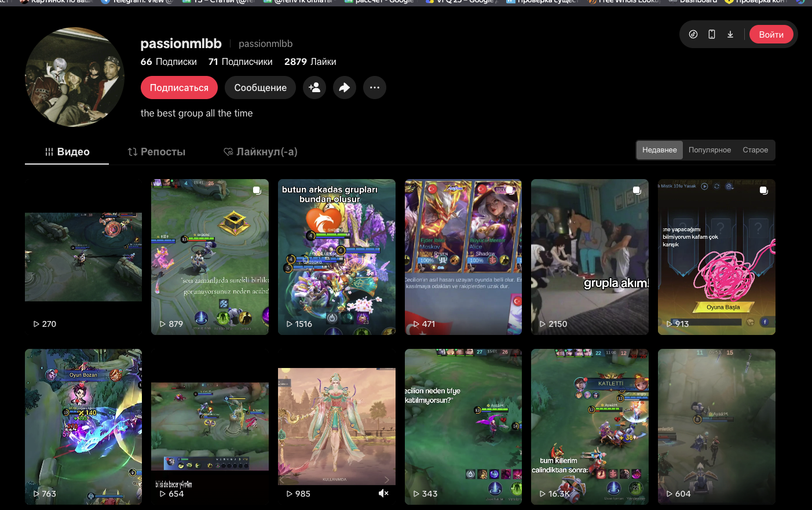Open the 71 Подписчики followers list
This screenshot has width=812, height=510.
(240, 61)
